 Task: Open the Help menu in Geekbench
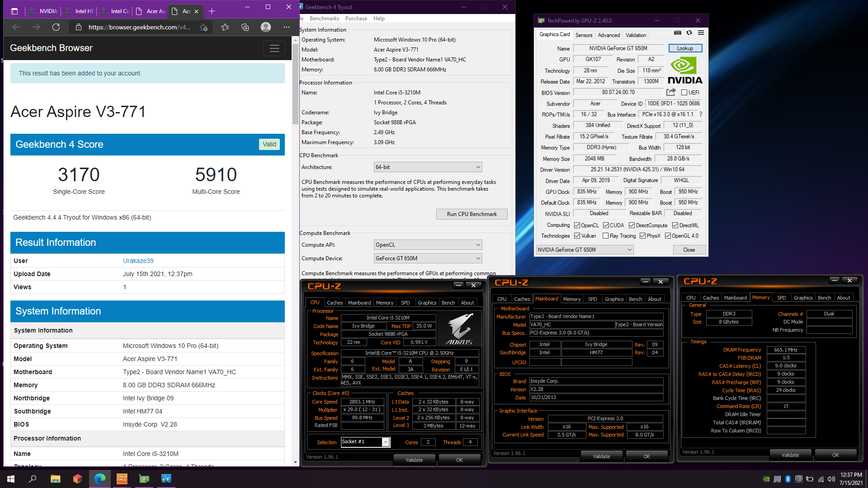(x=379, y=19)
